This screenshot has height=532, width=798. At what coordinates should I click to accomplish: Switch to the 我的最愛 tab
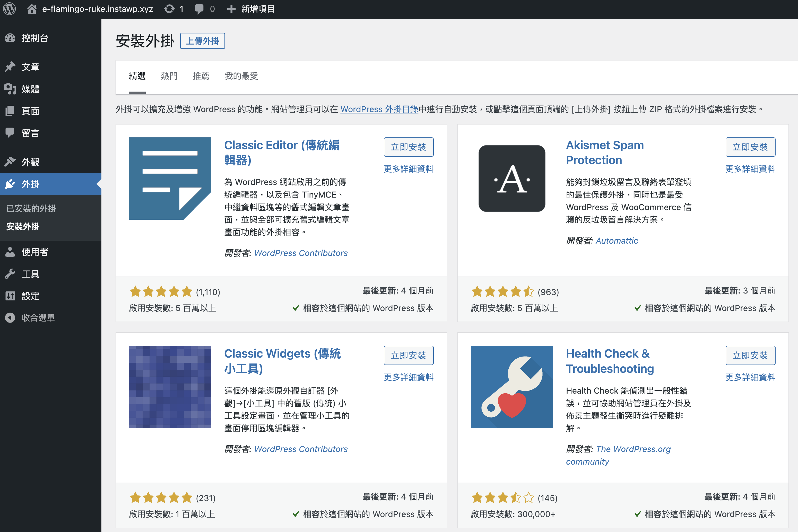point(241,76)
